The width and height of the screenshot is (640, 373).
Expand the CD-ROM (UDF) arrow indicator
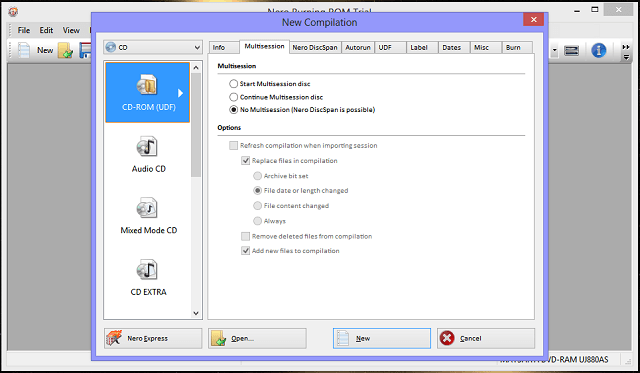coord(180,93)
